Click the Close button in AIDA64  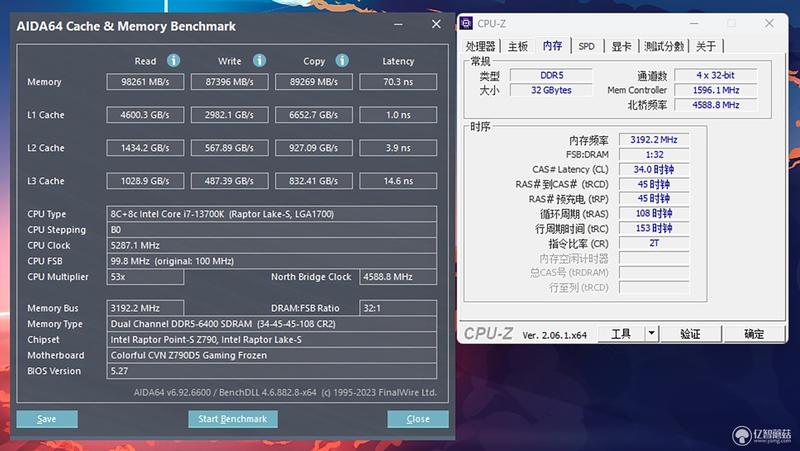(418, 419)
